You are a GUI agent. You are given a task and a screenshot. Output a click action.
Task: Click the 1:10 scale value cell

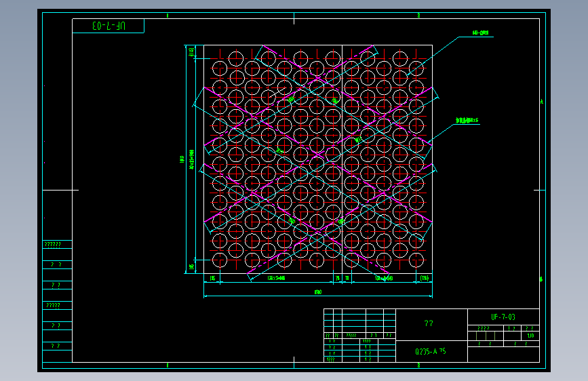[x=530, y=336]
